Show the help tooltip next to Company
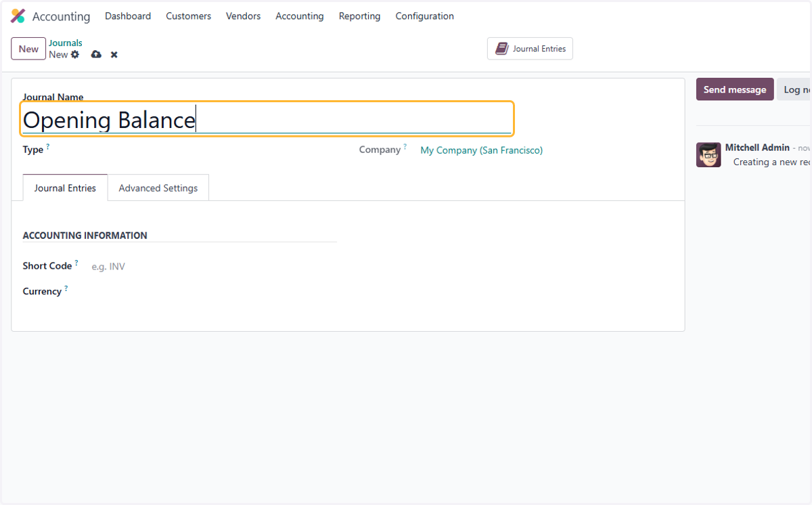This screenshot has height=505, width=812. coord(405,146)
